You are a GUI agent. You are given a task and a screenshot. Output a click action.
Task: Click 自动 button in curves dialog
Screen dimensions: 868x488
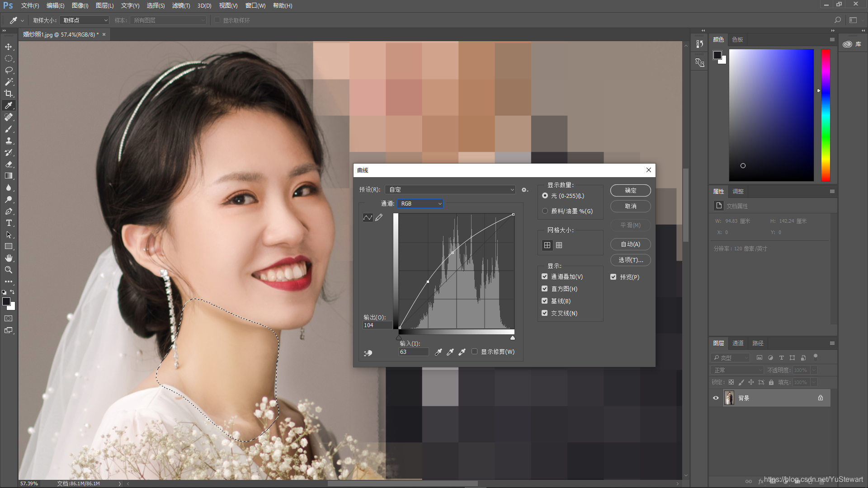630,244
